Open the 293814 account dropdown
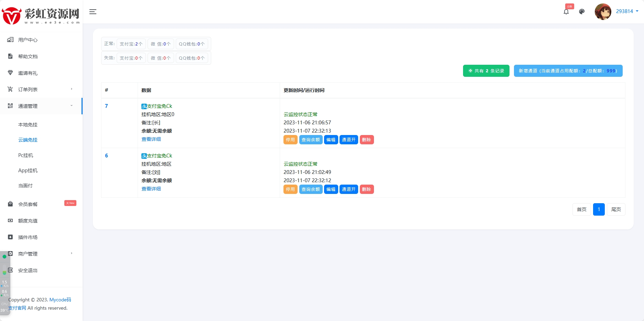 click(627, 11)
